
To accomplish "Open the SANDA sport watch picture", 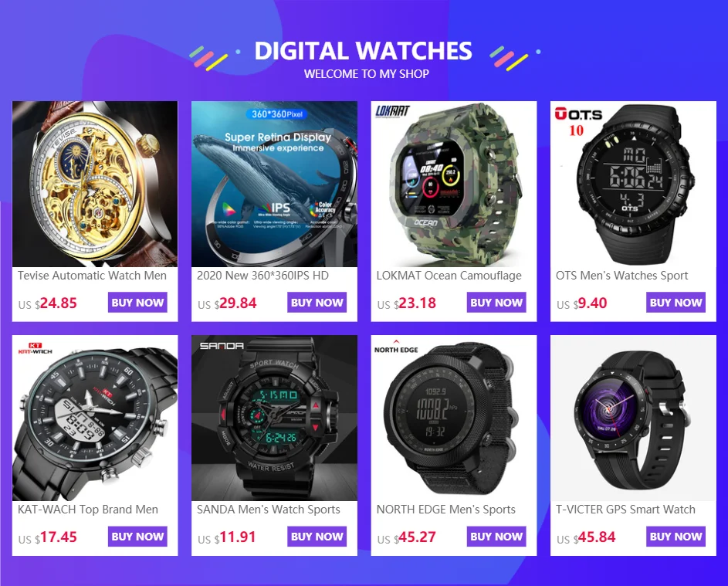I will pos(274,418).
